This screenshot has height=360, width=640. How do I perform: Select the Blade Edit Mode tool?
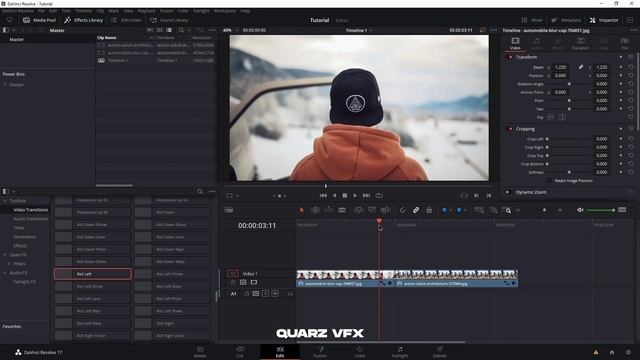pyautogui.click(x=342, y=210)
